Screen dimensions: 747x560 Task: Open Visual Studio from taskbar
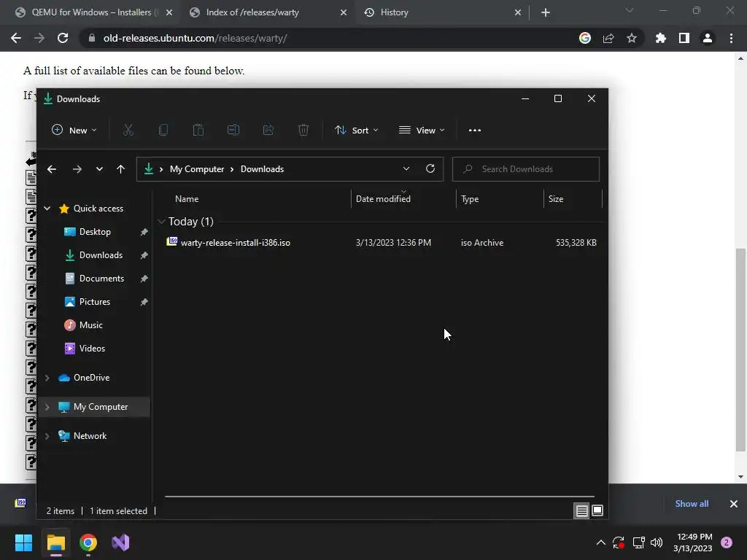pos(120,542)
